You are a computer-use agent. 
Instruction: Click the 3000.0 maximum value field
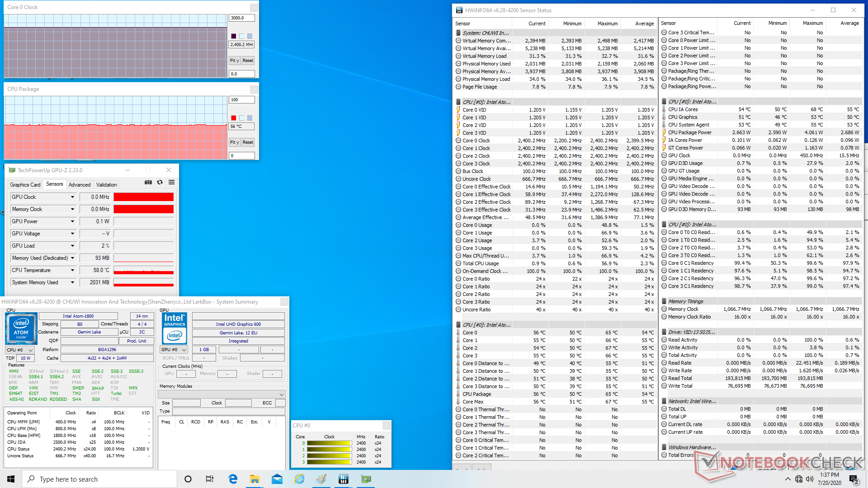coord(241,18)
